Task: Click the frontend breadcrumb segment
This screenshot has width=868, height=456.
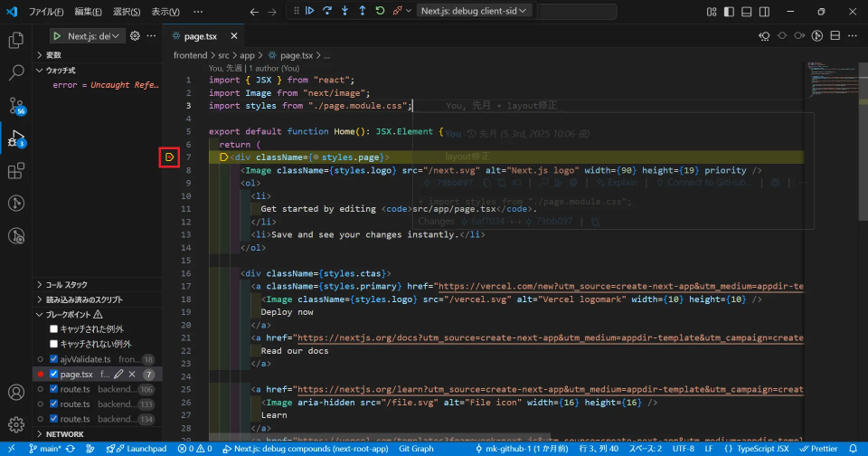Action: click(x=190, y=55)
